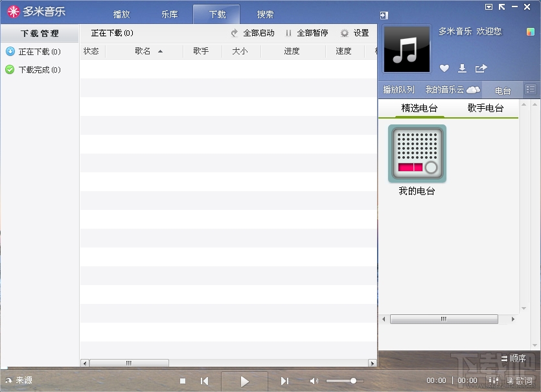Mute audio via the speaker icon

[314, 381]
